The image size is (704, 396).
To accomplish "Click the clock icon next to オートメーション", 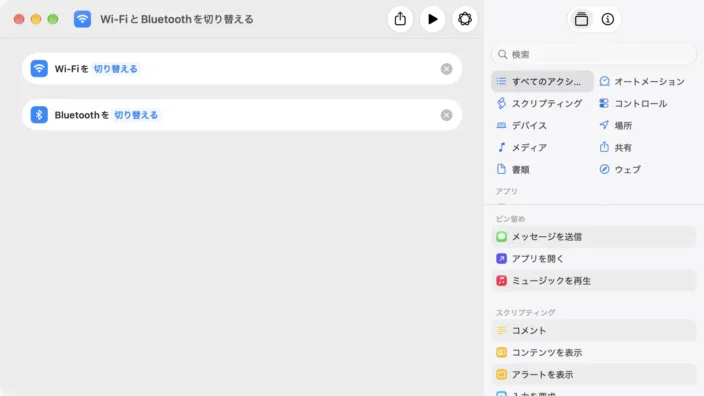I will point(604,81).
